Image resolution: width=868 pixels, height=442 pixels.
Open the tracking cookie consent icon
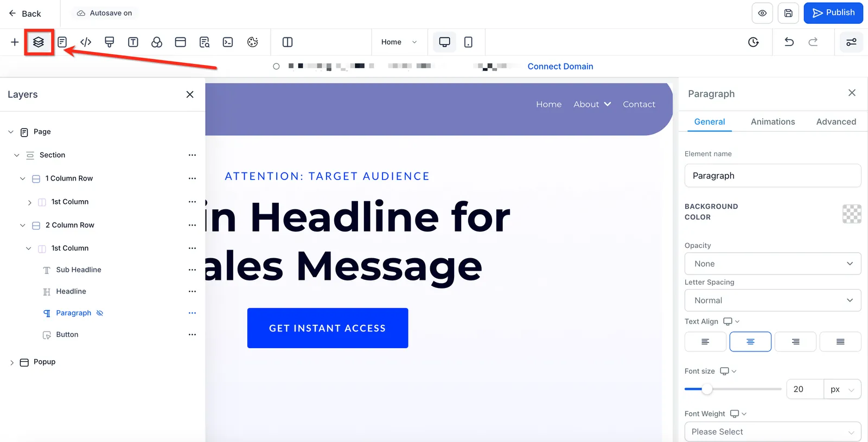click(x=252, y=42)
